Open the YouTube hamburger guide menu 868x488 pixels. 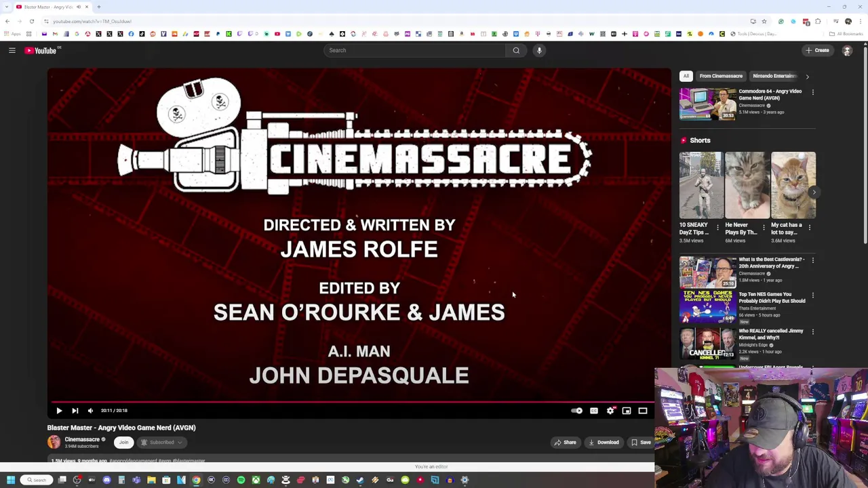pyautogui.click(x=12, y=50)
